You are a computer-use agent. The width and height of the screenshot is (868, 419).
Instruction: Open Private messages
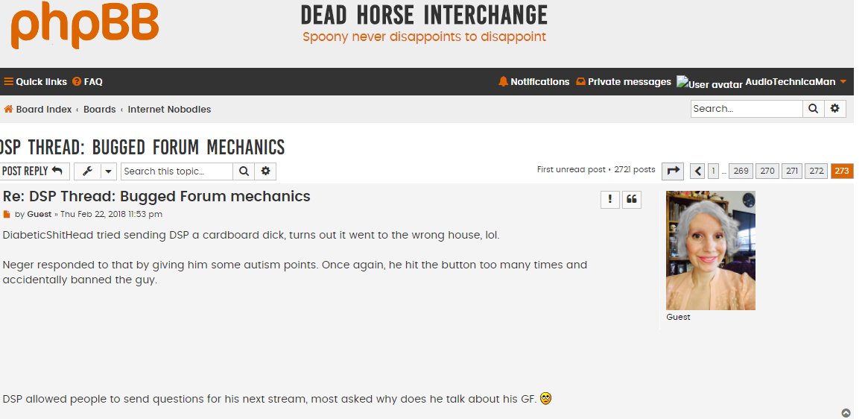click(x=624, y=81)
